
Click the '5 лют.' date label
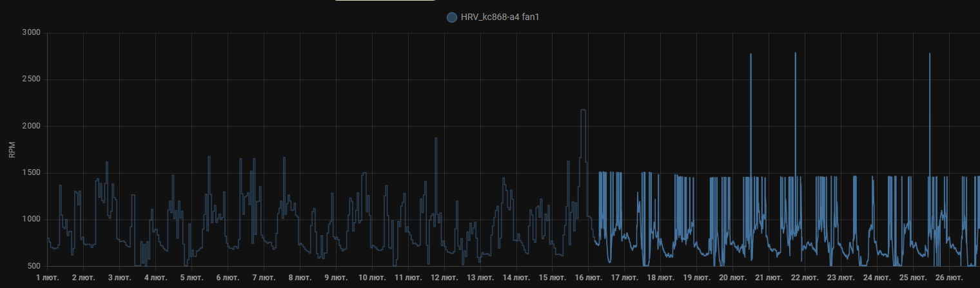click(x=191, y=278)
